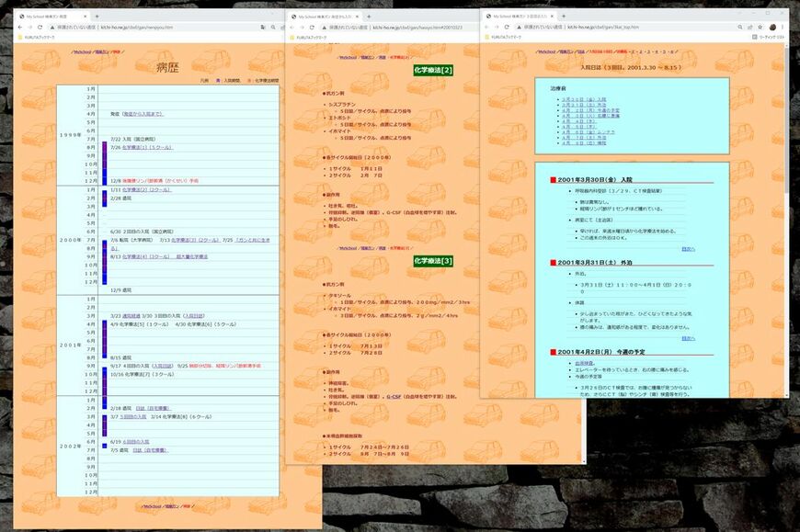
Task: Click the translate icon in the left window's address bar
Action: click(x=263, y=27)
